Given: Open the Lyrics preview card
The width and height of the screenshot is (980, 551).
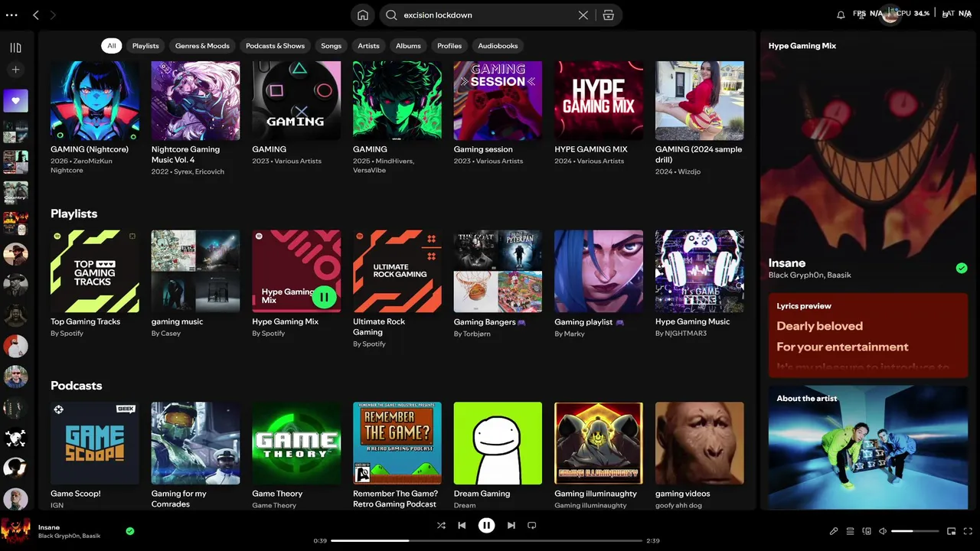Looking at the screenshot, I should coord(868,336).
